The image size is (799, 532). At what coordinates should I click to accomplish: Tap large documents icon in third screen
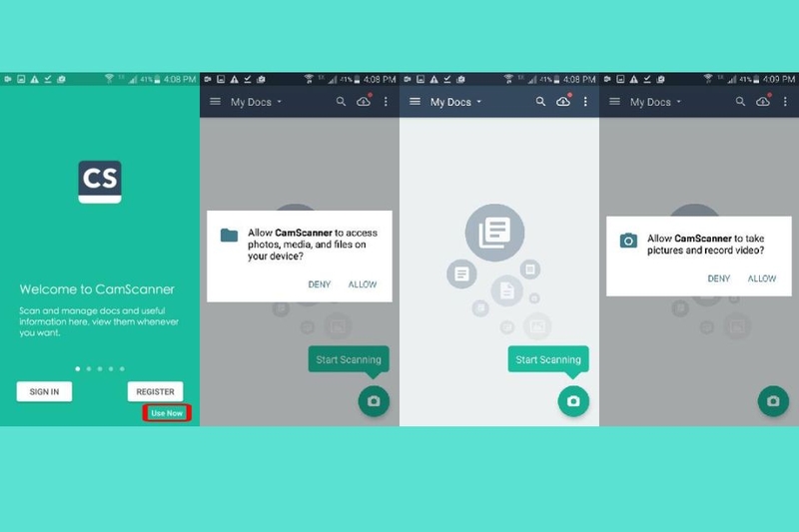click(x=494, y=233)
